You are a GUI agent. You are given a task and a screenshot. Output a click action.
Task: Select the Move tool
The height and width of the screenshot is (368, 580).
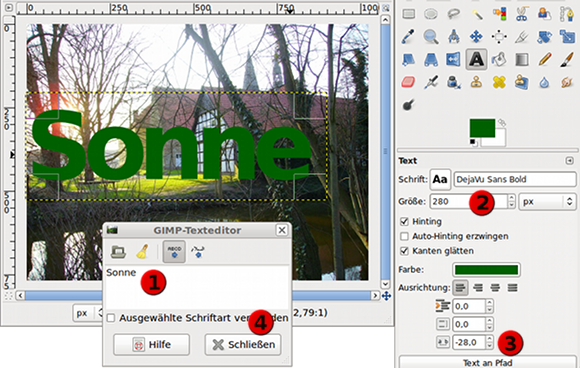tap(476, 37)
